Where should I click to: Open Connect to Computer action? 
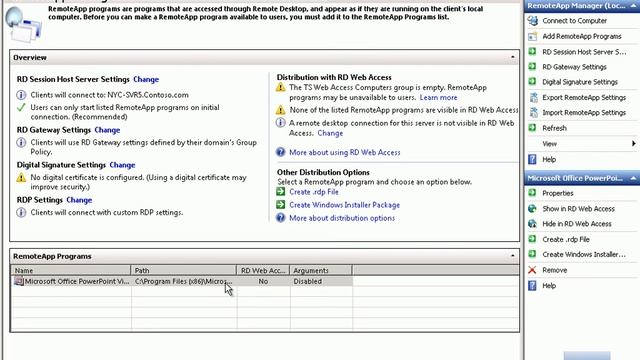(x=574, y=20)
